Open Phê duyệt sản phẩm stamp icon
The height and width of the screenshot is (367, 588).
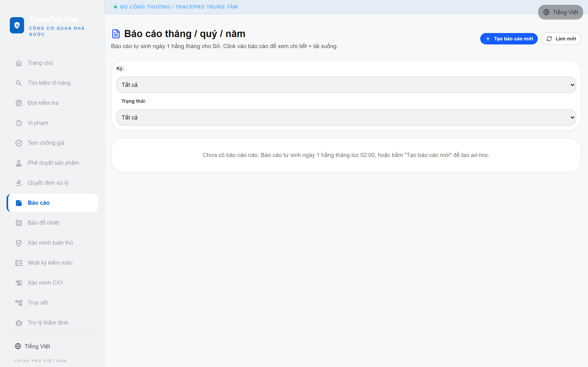pyautogui.click(x=19, y=163)
